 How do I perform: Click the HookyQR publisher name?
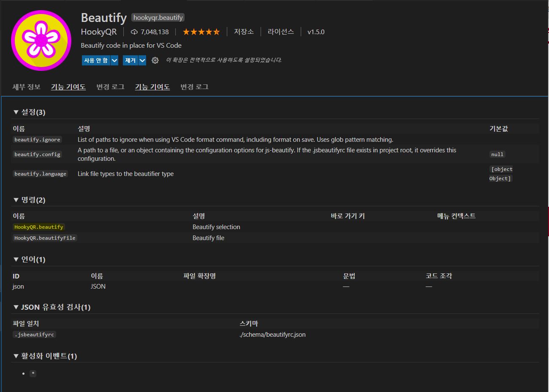pos(99,32)
